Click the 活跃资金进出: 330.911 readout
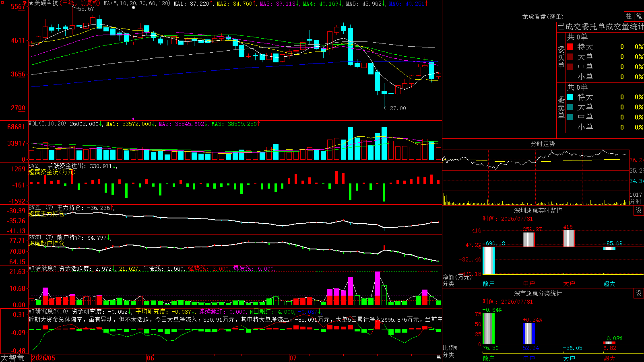The image size is (644, 362). tap(80, 166)
